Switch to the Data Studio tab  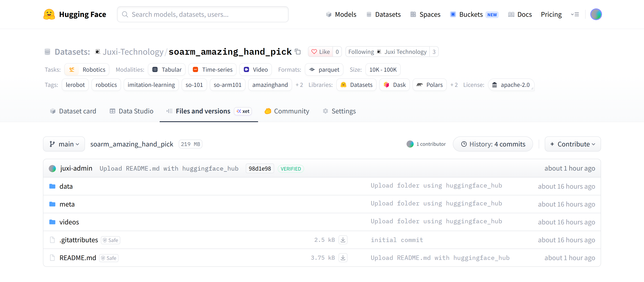131,111
